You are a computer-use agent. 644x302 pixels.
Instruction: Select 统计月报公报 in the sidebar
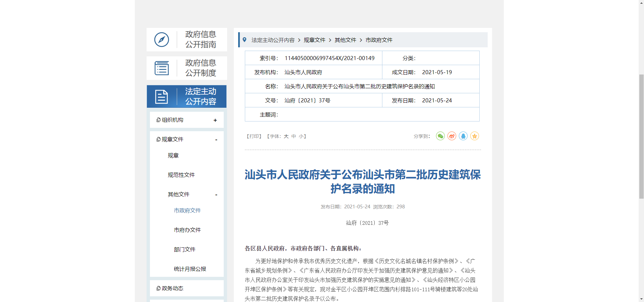point(190,269)
